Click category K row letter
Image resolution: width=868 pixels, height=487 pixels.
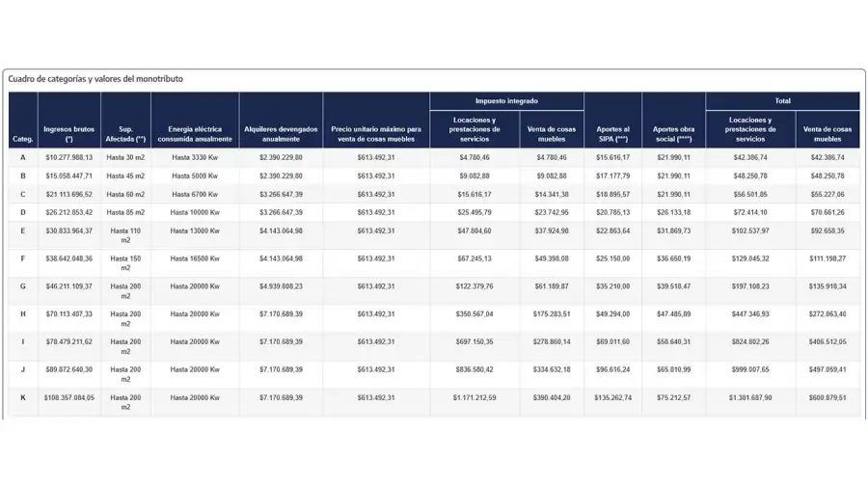22,397
